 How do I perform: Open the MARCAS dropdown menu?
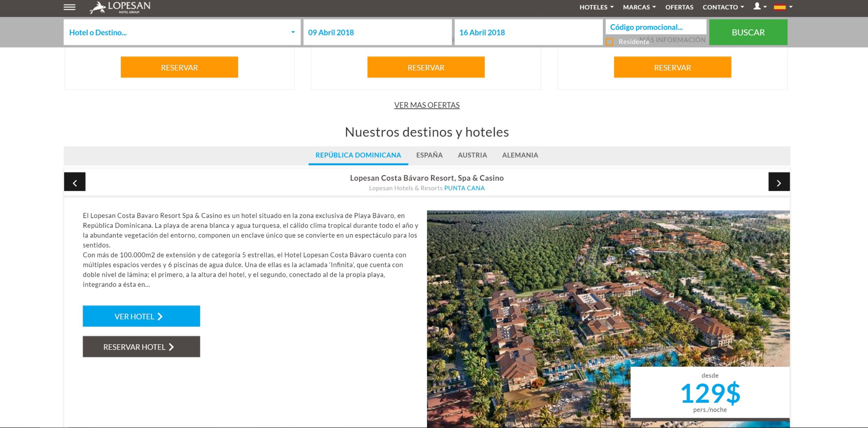click(x=639, y=7)
